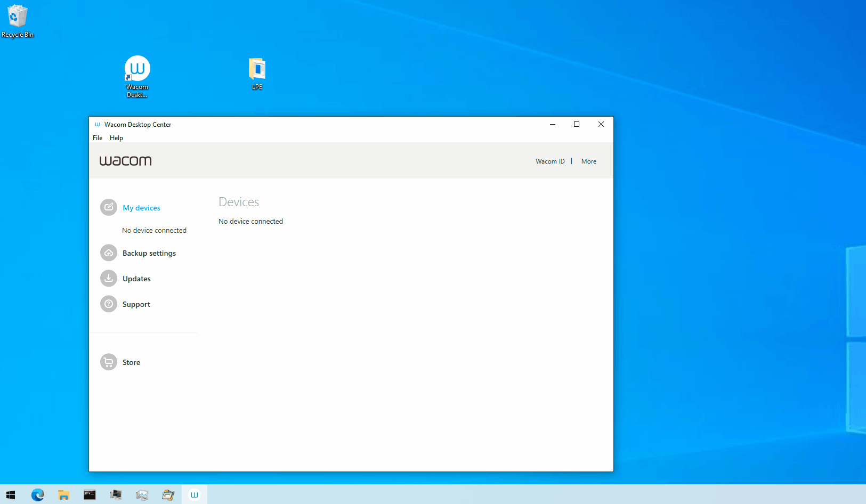Open the Windows Start menu
Screen dimensions: 866x504
pyautogui.click(x=11, y=495)
